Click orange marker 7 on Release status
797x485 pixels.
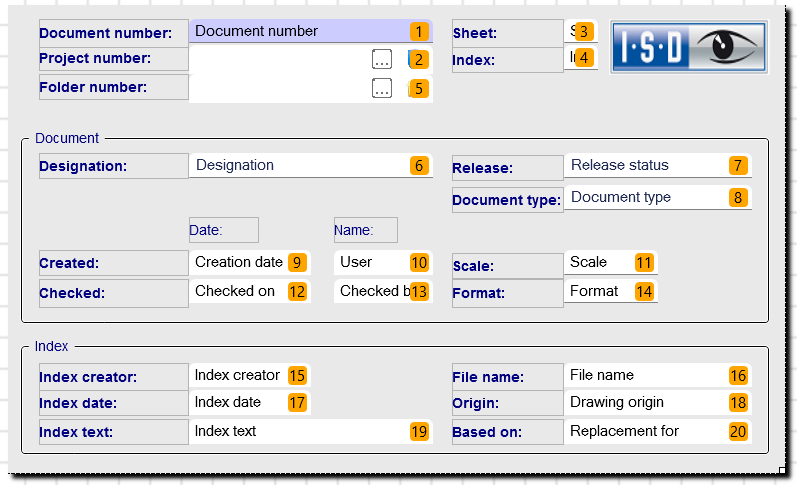point(738,165)
